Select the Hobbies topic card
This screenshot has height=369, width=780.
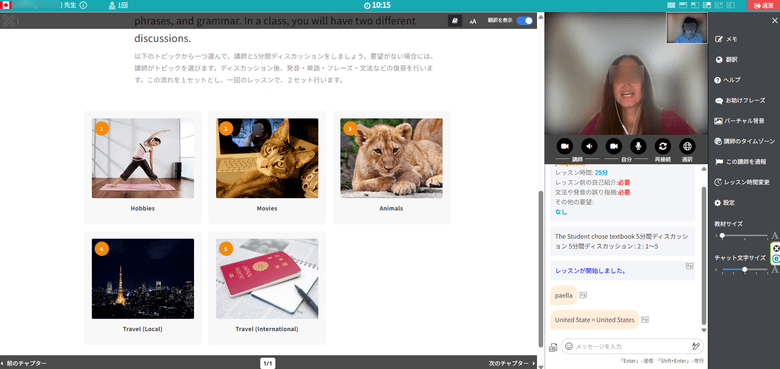(x=143, y=167)
